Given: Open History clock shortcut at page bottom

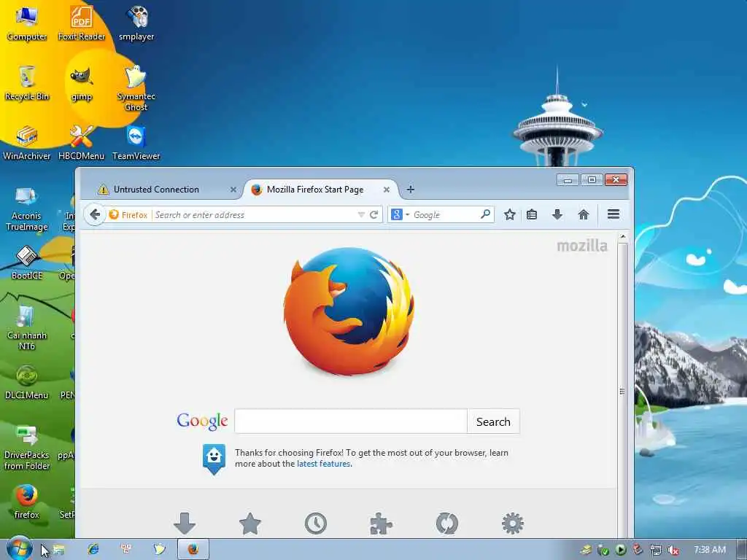Looking at the screenshot, I should [315, 524].
